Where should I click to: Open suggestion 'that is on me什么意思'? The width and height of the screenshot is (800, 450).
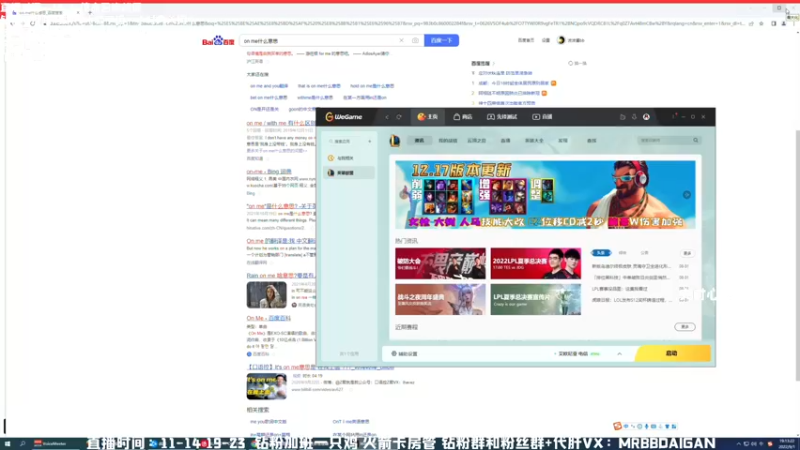pos(319,86)
